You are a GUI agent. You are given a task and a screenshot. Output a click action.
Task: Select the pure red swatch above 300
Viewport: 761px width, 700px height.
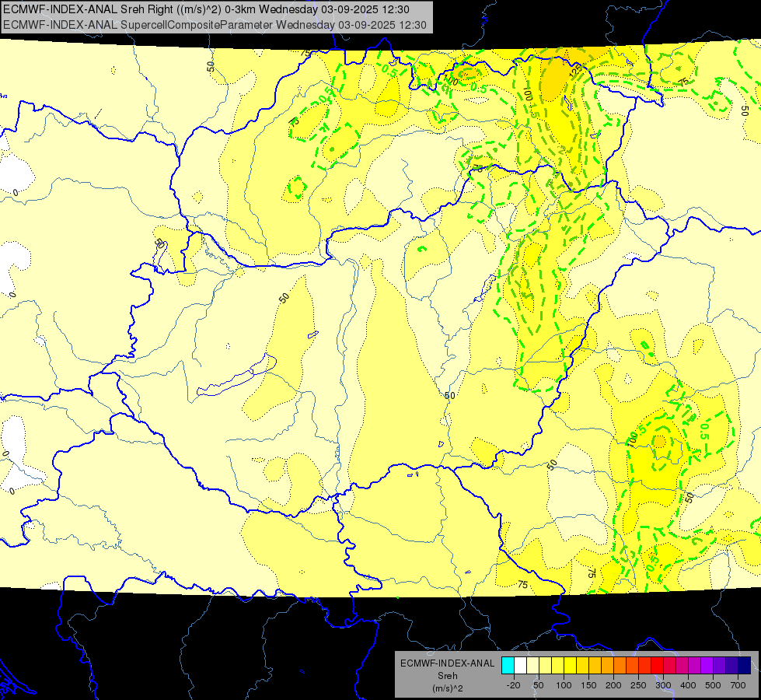[657, 665]
